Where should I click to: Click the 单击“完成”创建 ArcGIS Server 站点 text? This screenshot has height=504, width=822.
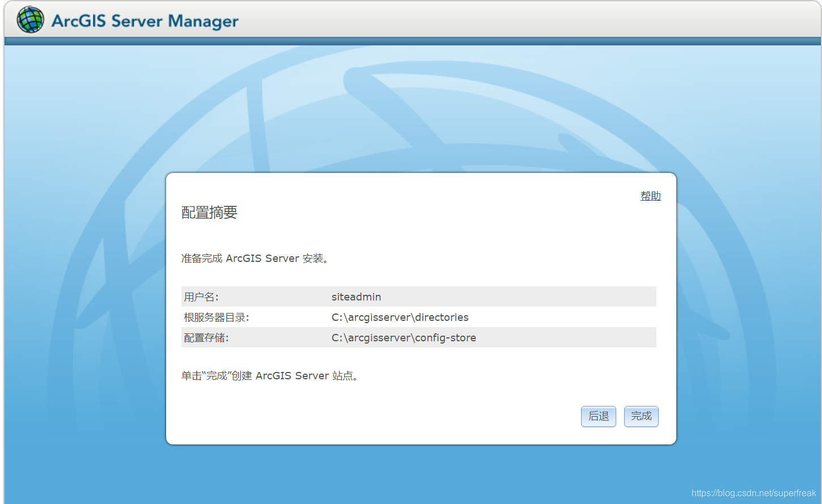[x=270, y=375]
